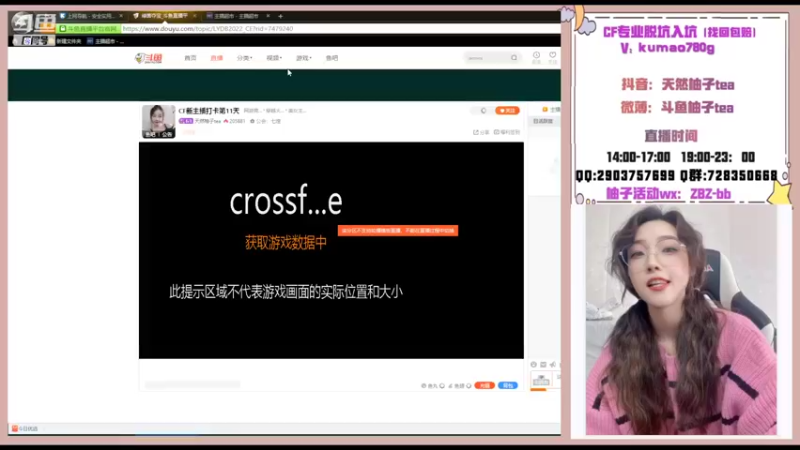
Task: Switch to the 上网导航 browser tab
Action: click(90, 16)
